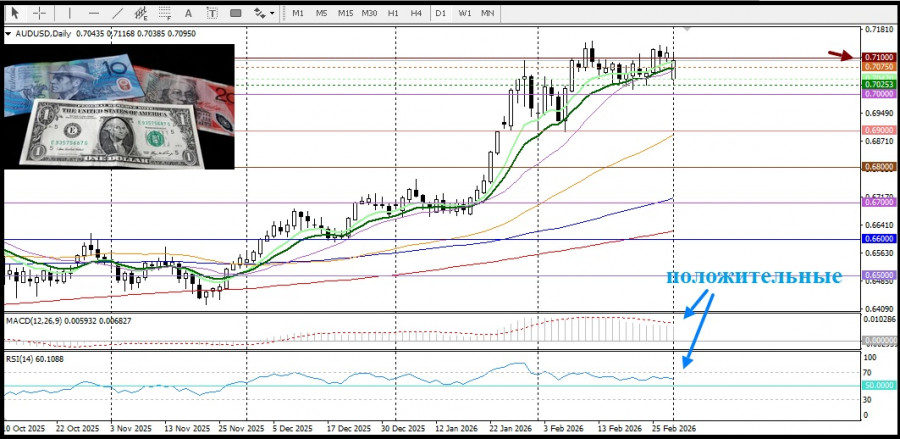
Task: Activate the Crosshair tool
Action: tap(39, 13)
